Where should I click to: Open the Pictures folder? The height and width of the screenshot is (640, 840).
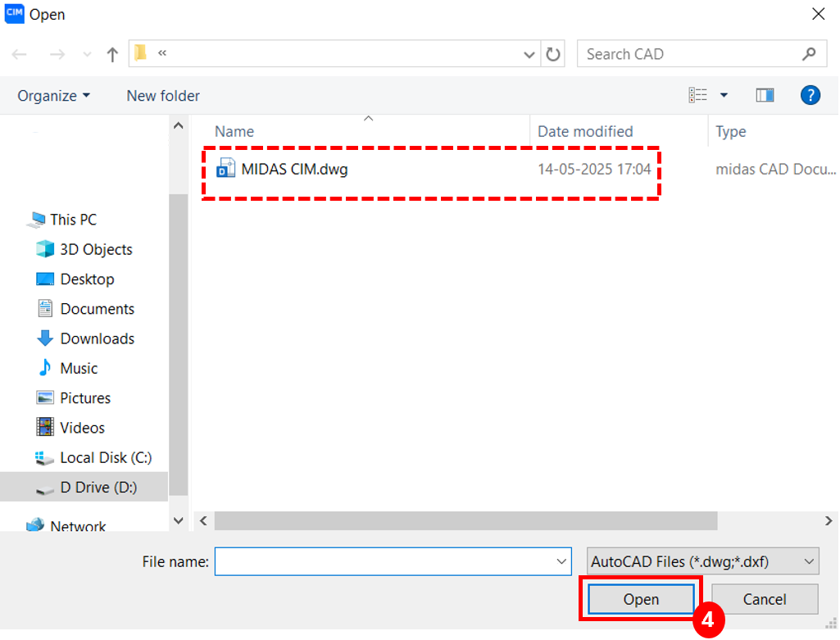pos(85,398)
